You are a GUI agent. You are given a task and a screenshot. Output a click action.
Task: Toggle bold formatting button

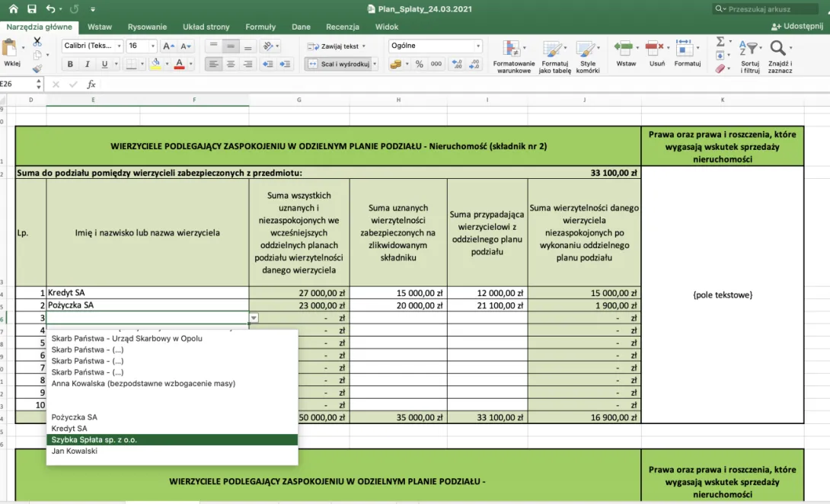click(x=70, y=64)
